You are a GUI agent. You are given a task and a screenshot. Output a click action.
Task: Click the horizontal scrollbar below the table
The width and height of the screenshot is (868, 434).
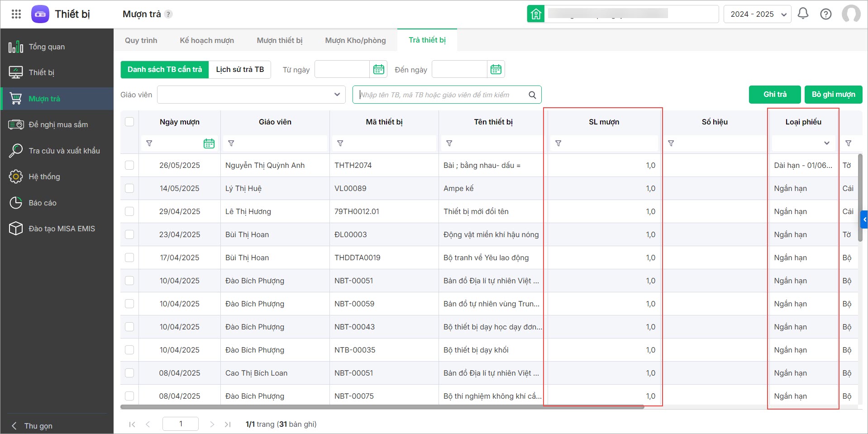(382, 407)
